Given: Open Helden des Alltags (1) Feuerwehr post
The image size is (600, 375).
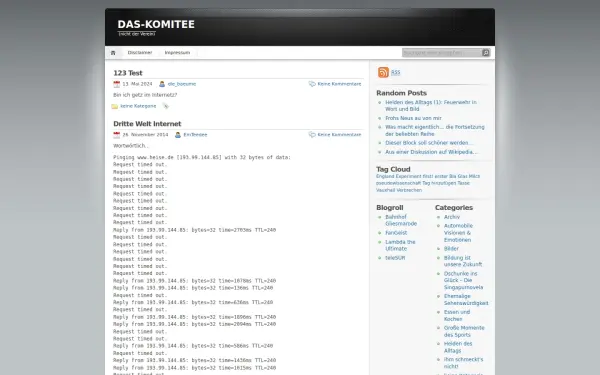Looking at the screenshot, I should point(431,106).
